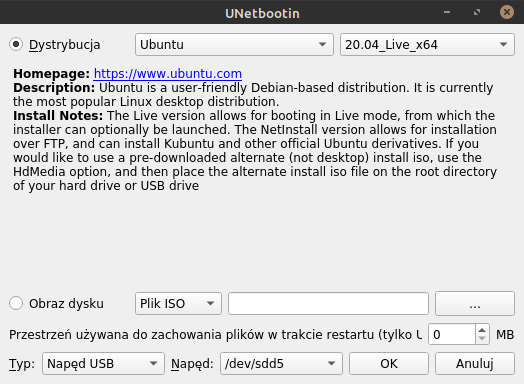Click the 'Description:' heading text

[x=54, y=88]
